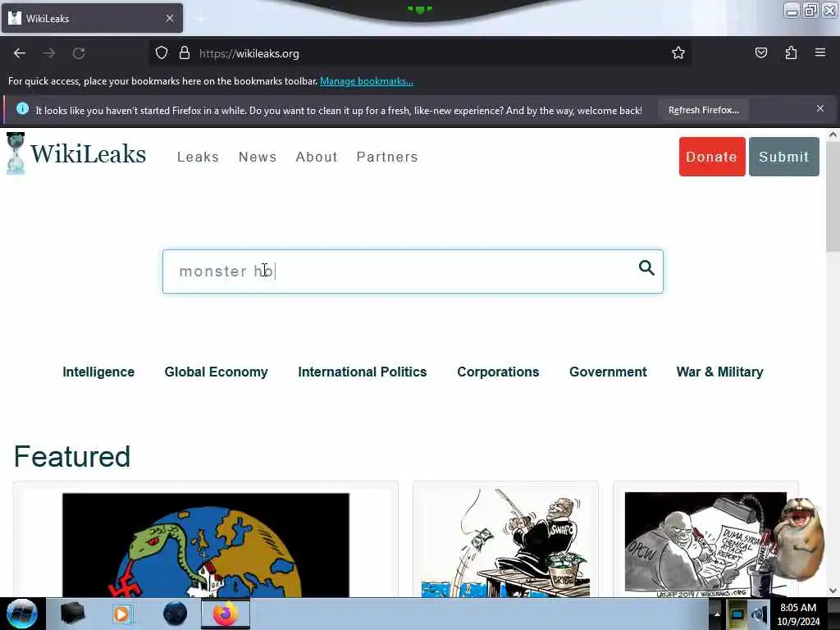The width and height of the screenshot is (840, 630).
Task: Open the Partners menu item
Action: click(387, 157)
